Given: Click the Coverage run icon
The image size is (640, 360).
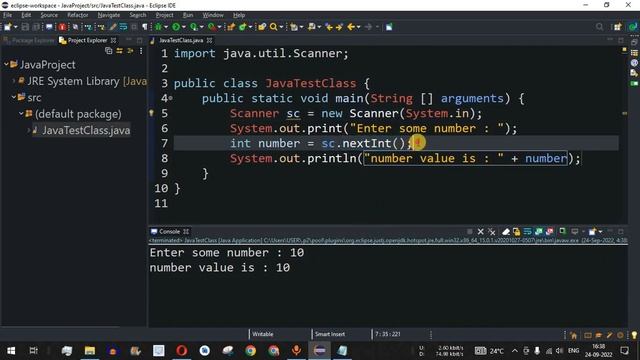Looking at the screenshot, I should click(193, 27).
